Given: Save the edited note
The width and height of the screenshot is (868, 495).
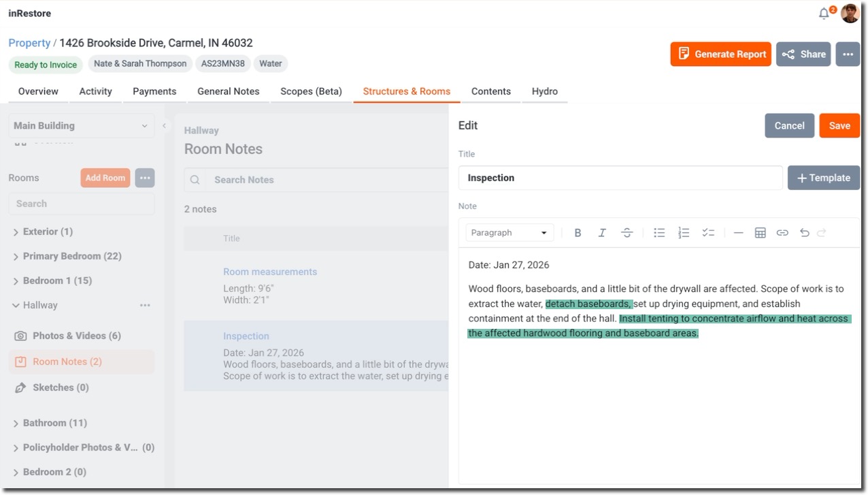Looking at the screenshot, I should click(839, 126).
